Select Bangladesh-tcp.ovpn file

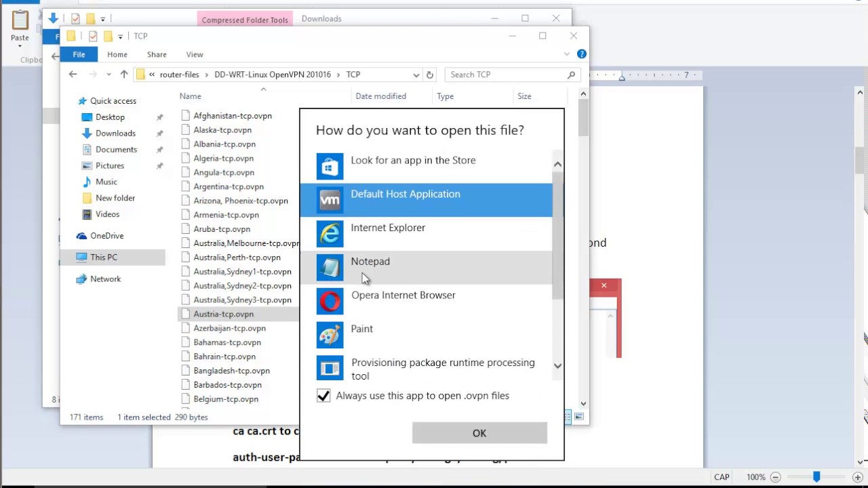pyautogui.click(x=231, y=371)
